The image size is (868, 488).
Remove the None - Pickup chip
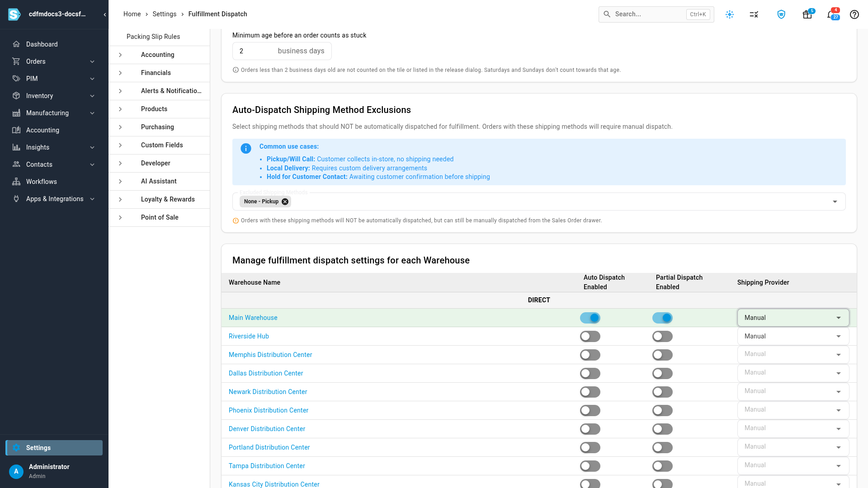[x=285, y=202]
